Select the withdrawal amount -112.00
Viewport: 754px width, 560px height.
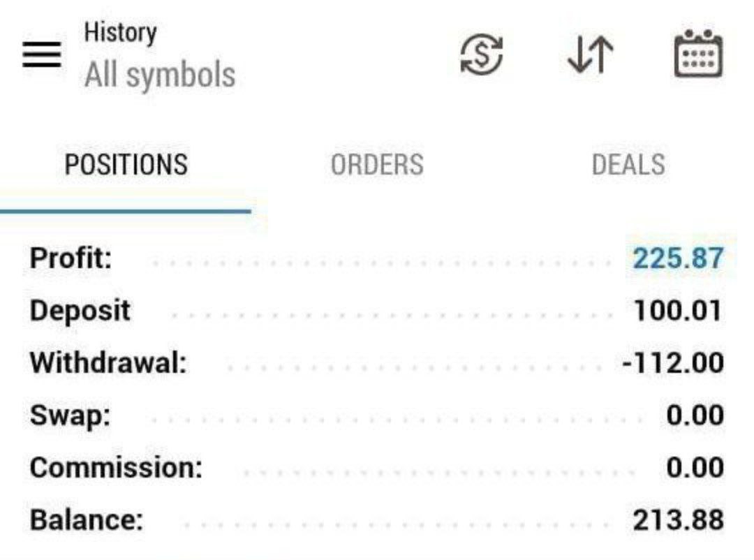pos(672,363)
